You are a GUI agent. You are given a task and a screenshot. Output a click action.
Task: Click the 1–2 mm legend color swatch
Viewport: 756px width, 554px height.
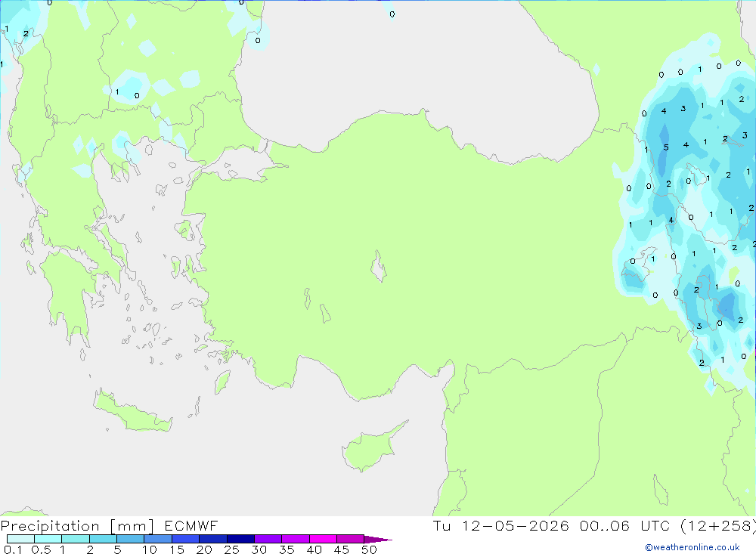click(x=76, y=539)
